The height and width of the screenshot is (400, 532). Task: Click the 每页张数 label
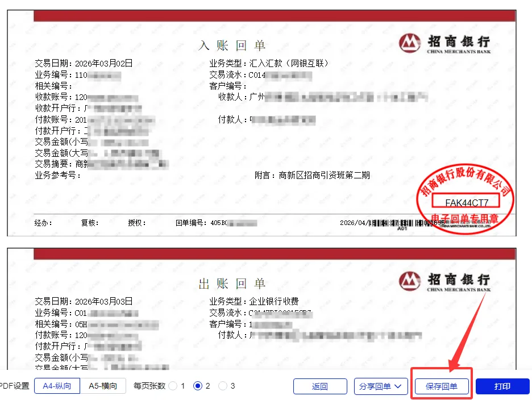pyautogui.click(x=149, y=386)
